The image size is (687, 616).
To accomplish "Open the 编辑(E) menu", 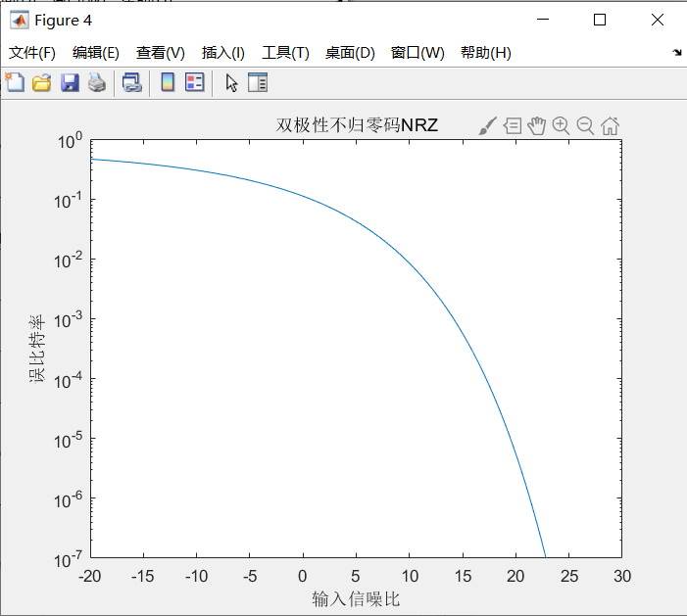I will pos(95,53).
